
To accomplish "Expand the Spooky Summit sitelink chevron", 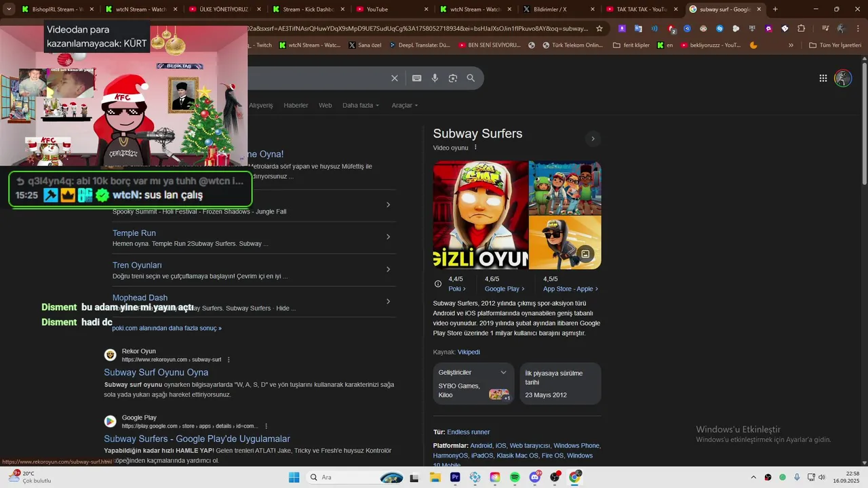I will (x=389, y=205).
